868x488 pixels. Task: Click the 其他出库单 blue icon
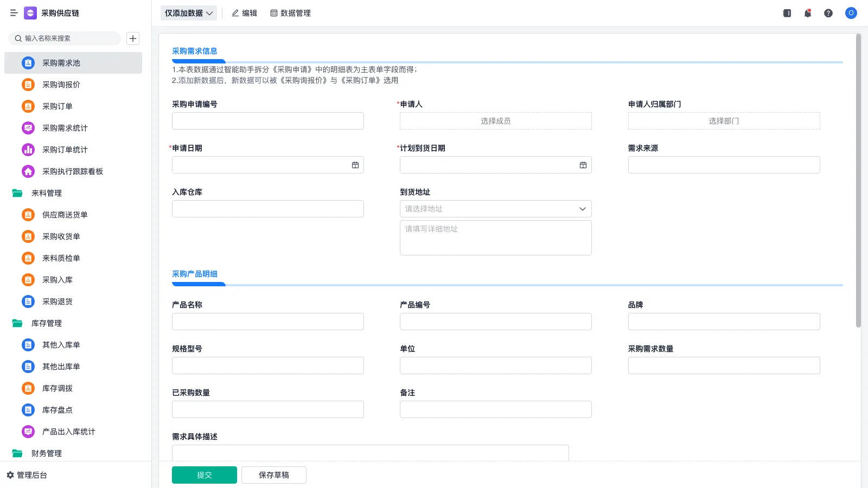28,367
